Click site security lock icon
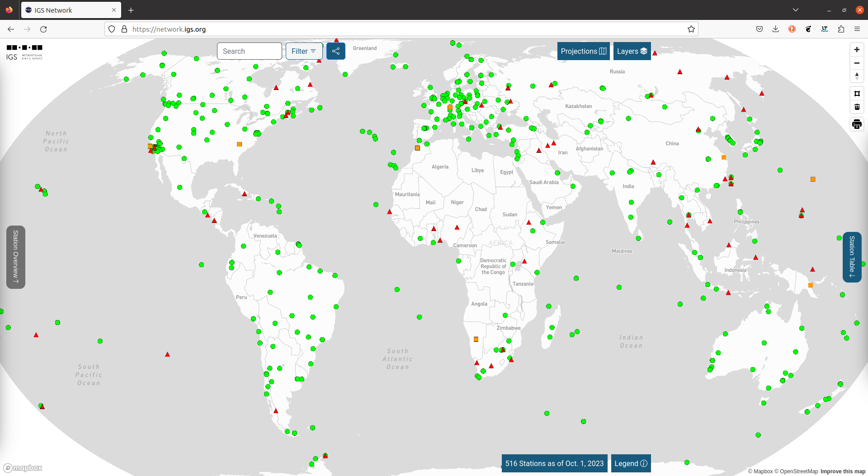The image size is (868, 476). [x=124, y=29]
